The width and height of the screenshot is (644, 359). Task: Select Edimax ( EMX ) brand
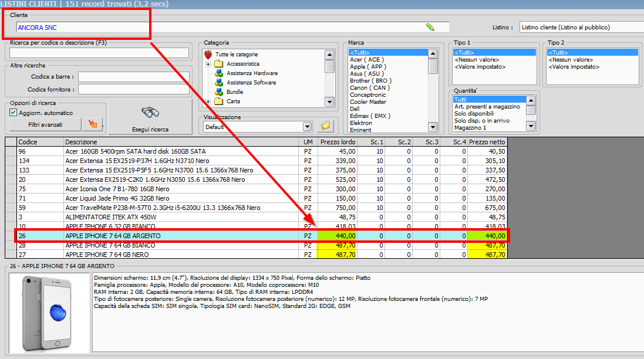(370, 116)
